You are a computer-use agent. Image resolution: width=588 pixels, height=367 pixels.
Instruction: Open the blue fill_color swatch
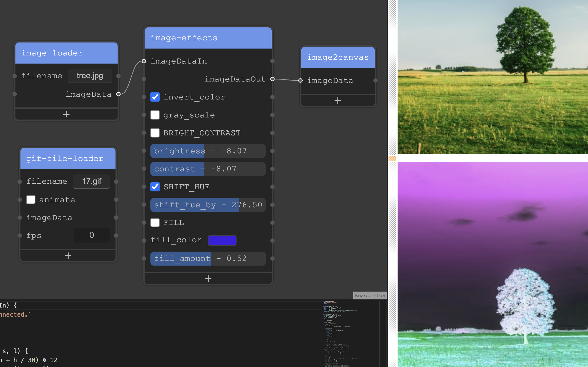coord(222,240)
